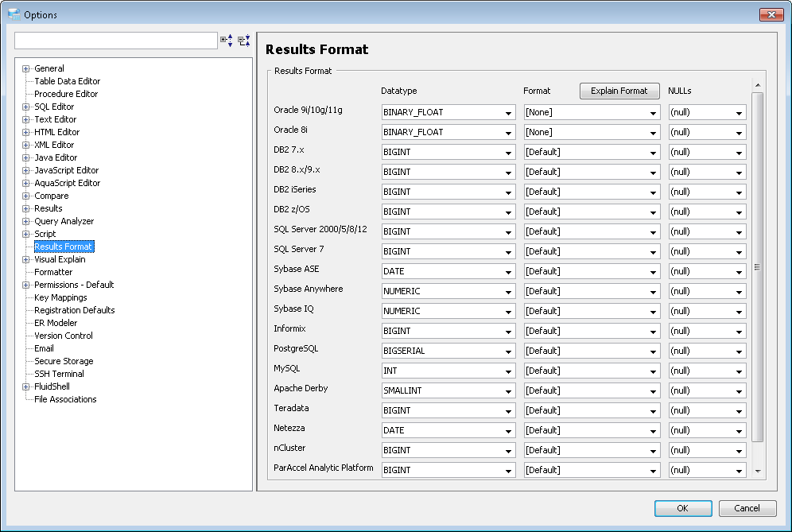Select Formatter in the tree
This screenshot has width=792, height=532.
pos(53,272)
